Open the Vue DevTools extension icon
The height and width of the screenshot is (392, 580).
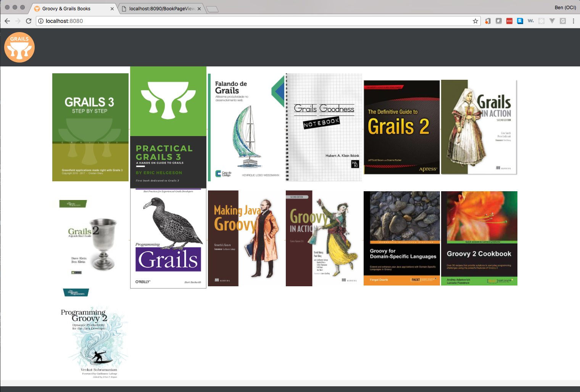tap(552, 21)
